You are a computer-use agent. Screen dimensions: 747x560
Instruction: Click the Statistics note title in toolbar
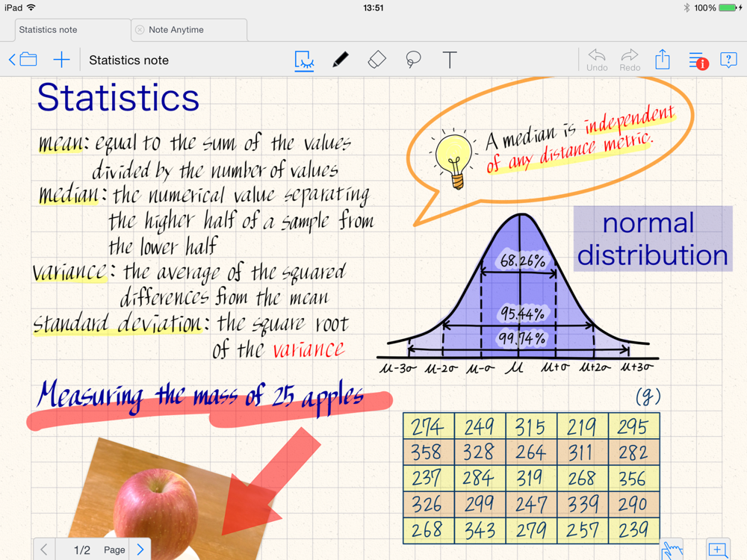click(128, 60)
